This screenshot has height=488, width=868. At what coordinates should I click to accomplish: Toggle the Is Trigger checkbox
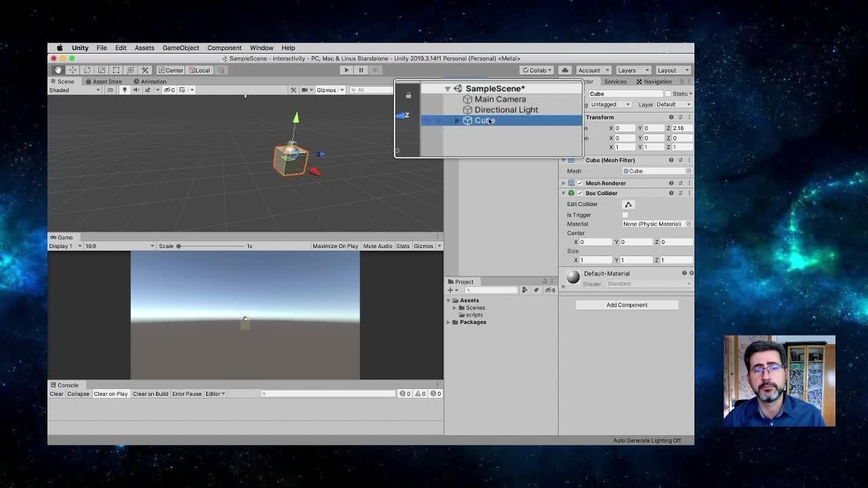click(625, 215)
